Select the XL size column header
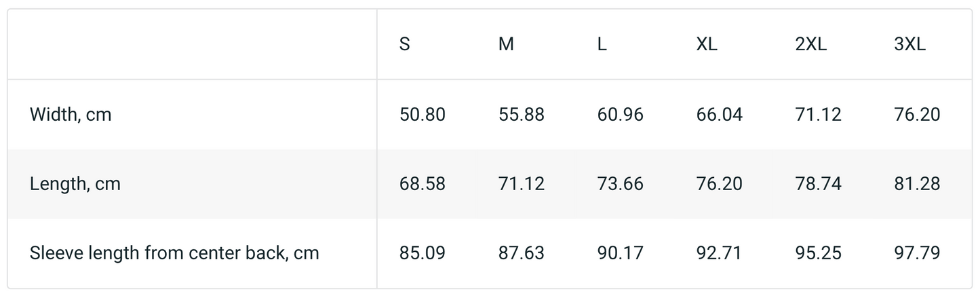This screenshot has width=980, height=298. click(707, 45)
